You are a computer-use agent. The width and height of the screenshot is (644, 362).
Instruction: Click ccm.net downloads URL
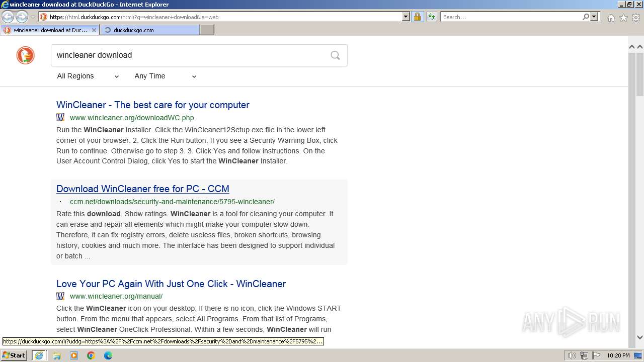(172, 202)
